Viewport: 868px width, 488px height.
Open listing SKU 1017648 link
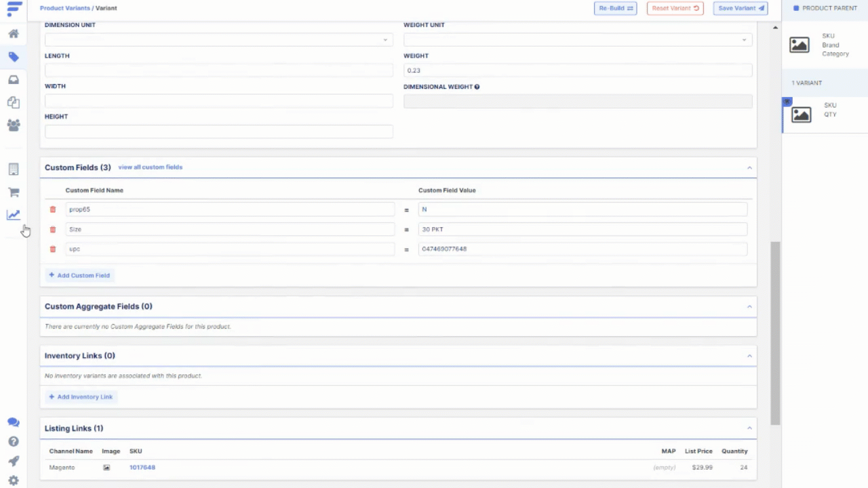pyautogui.click(x=142, y=468)
